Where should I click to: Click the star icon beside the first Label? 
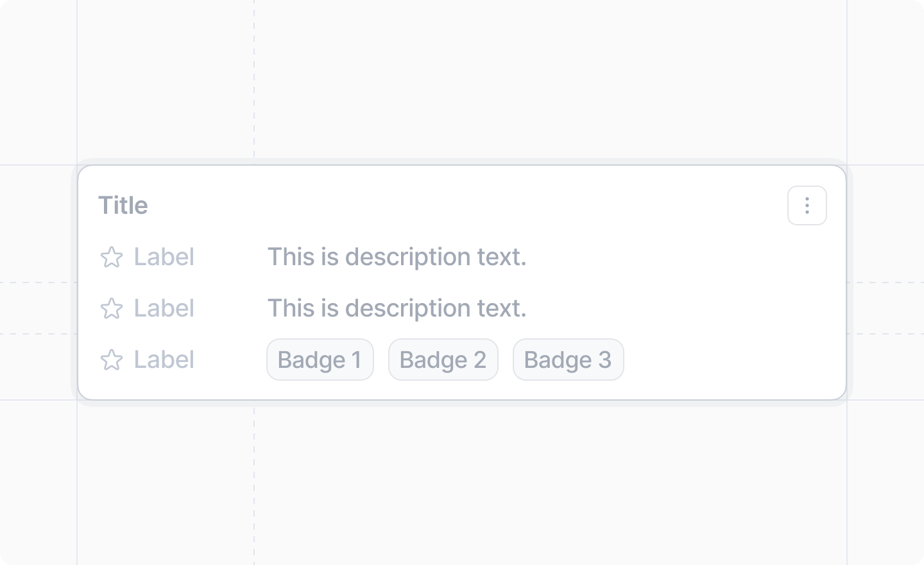point(112,257)
